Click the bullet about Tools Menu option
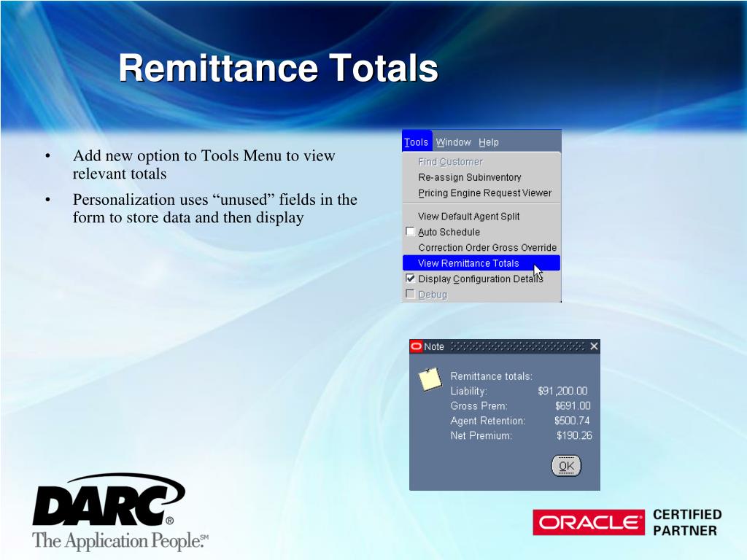 204,164
